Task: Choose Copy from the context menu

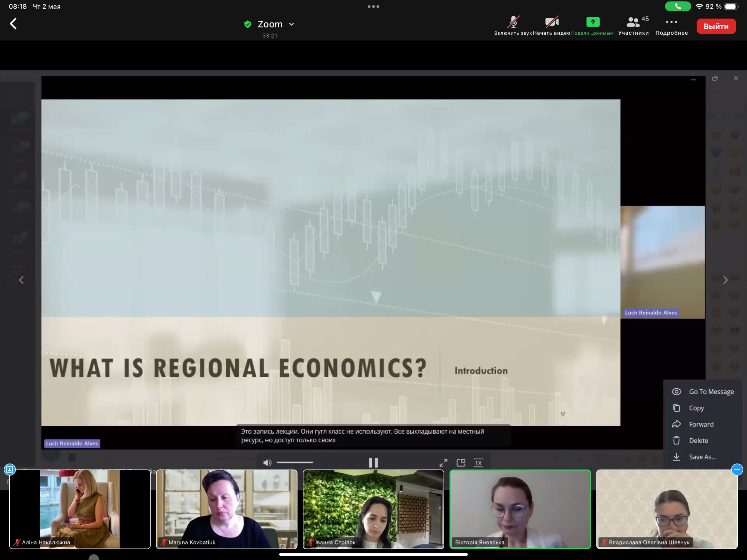Action: pos(703,408)
